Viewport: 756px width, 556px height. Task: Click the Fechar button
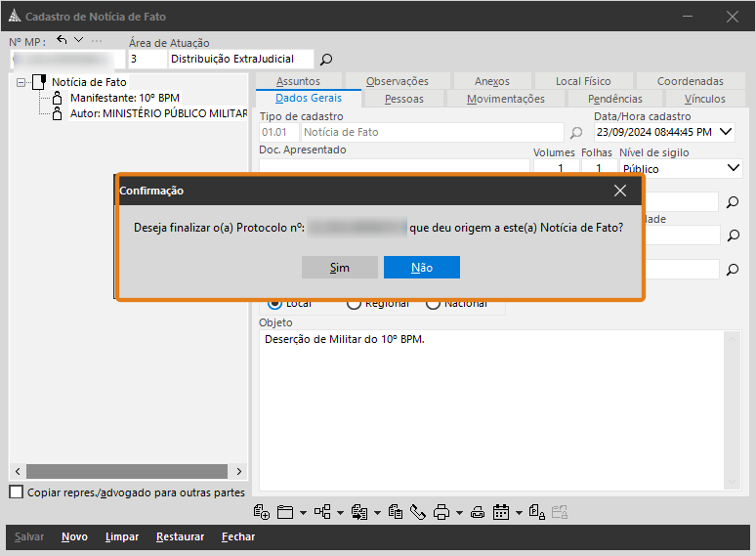tap(238, 536)
